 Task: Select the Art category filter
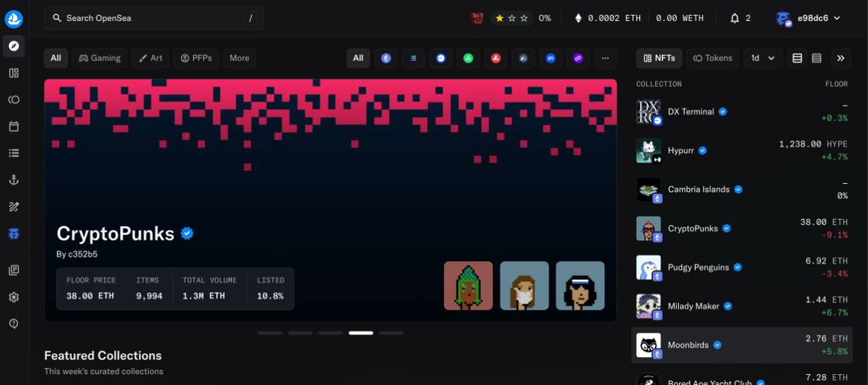pyautogui.click(x=151, y=58)
